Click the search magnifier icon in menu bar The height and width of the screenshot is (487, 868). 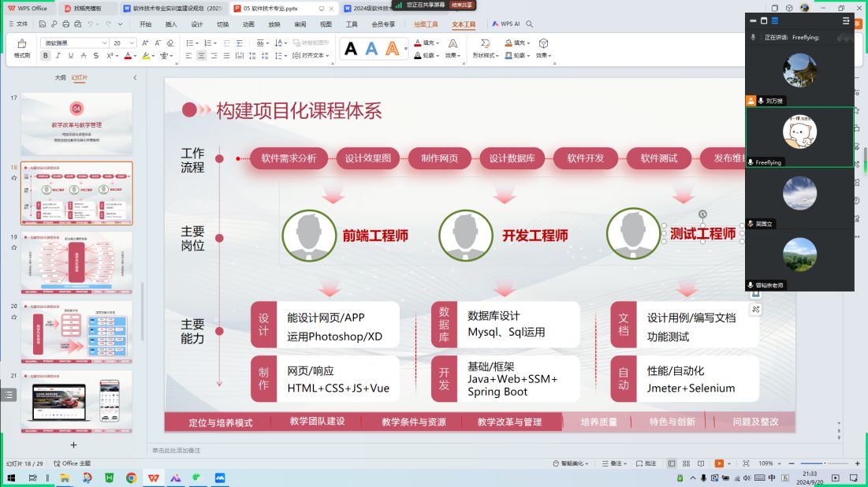tap(530, 24)
